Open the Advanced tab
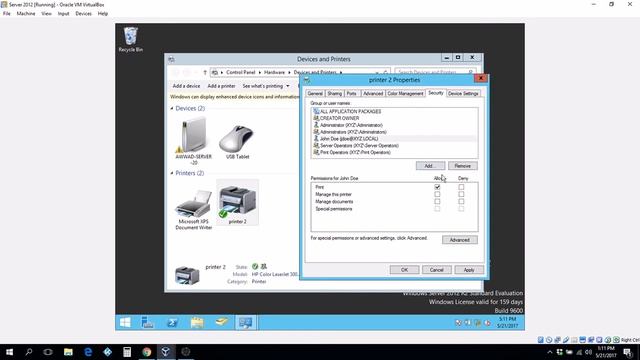 pos(373,93)
